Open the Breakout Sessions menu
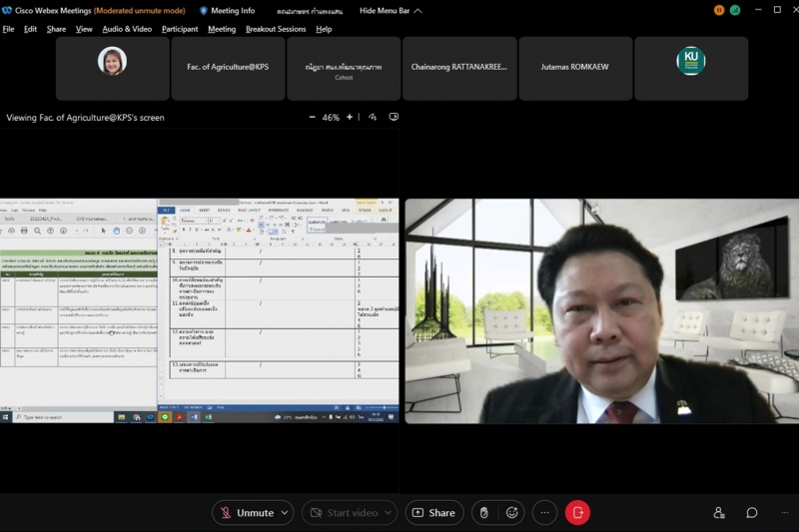The image size is (799, 532). pos(276,29)
